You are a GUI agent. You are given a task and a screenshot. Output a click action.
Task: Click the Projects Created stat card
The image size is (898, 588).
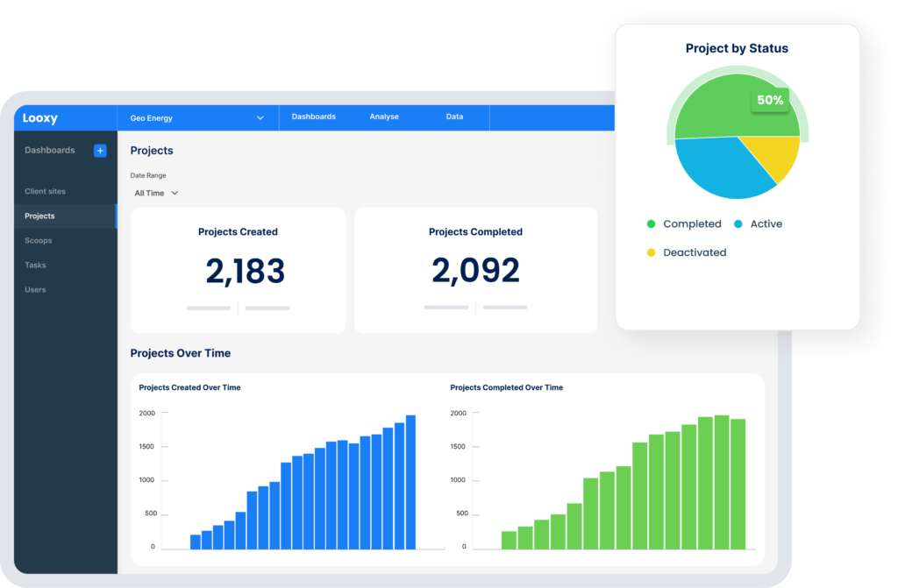(x=238, y=269)
